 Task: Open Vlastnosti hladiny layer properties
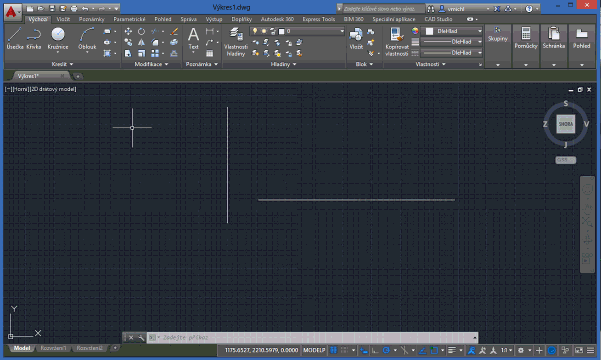(x=236, y=42)
